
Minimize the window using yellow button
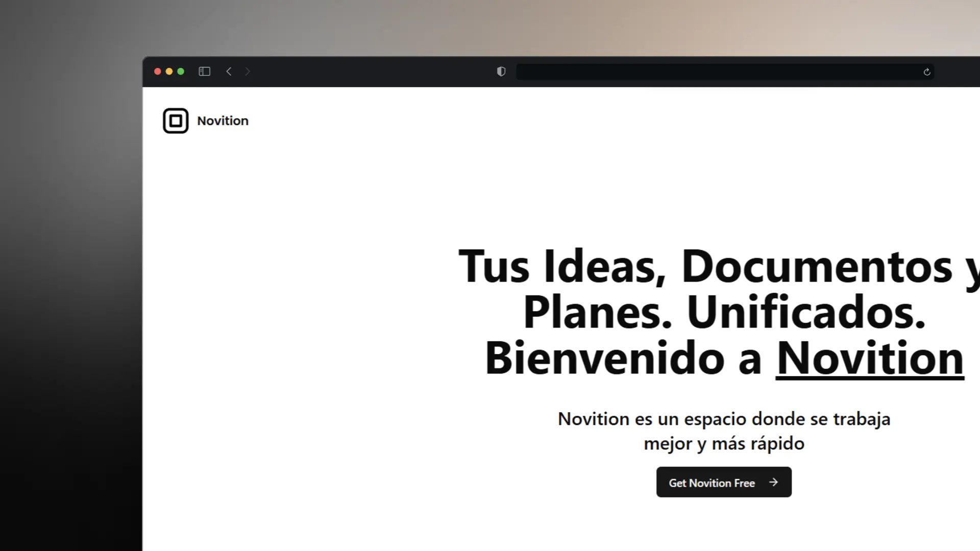pos(169,71)
